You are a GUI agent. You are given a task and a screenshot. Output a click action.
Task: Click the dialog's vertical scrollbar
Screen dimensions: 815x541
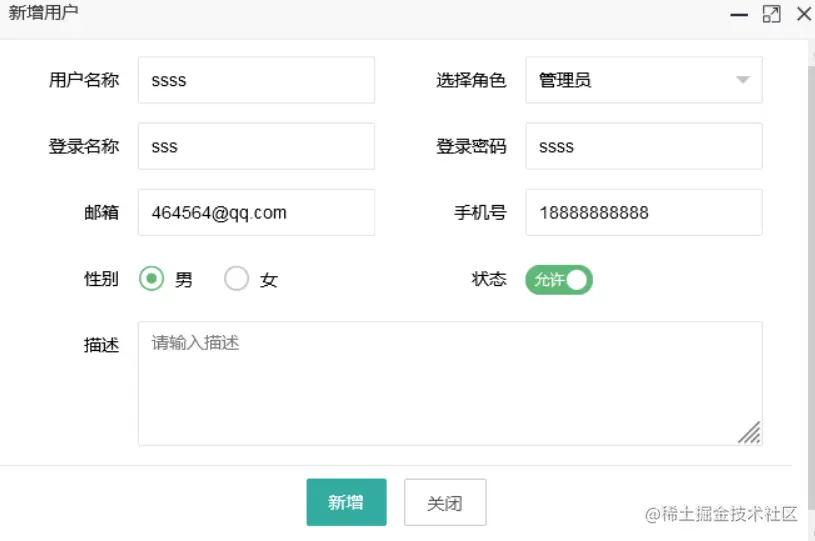[x=811, y=286]
